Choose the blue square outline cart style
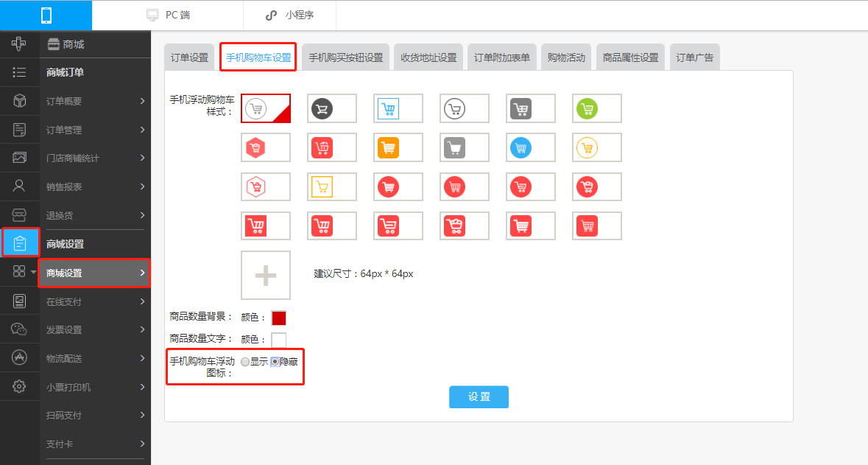This screenshot has height=465, width=868. point(398,108)
